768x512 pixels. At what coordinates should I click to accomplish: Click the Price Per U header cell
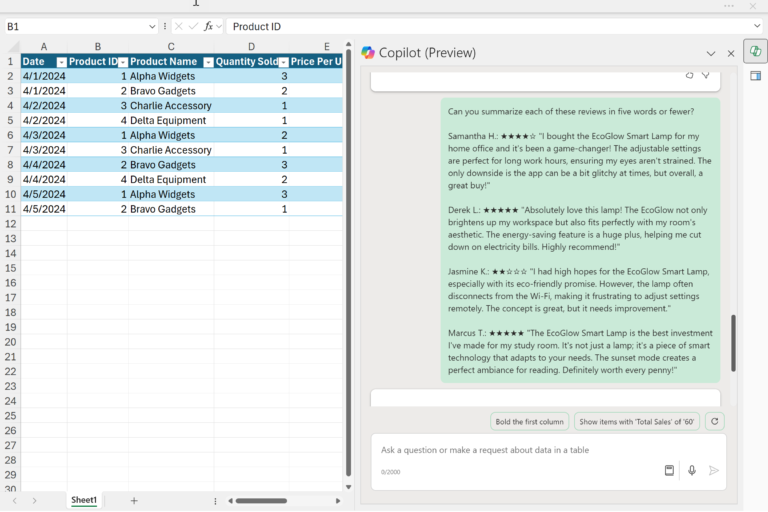[x=316, y=62]
